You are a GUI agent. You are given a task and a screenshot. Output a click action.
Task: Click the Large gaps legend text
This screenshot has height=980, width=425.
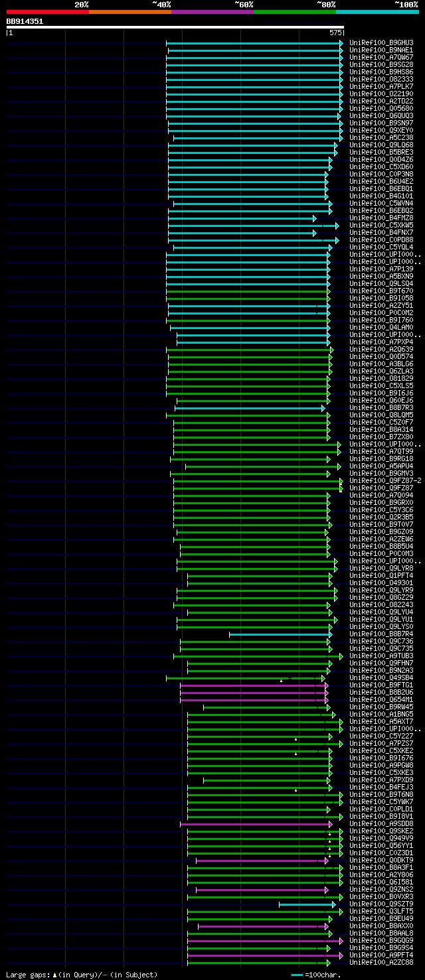(82, 974)
